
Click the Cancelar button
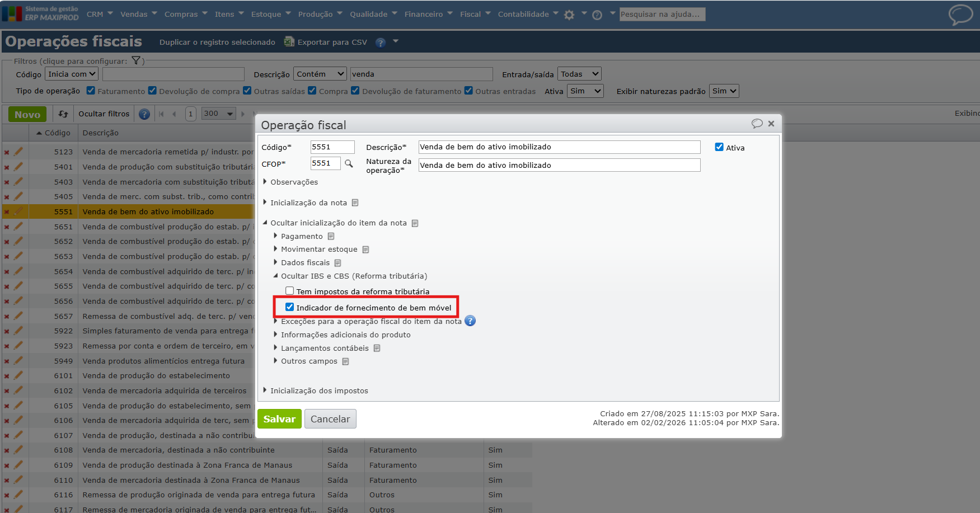tap(330, 419)
